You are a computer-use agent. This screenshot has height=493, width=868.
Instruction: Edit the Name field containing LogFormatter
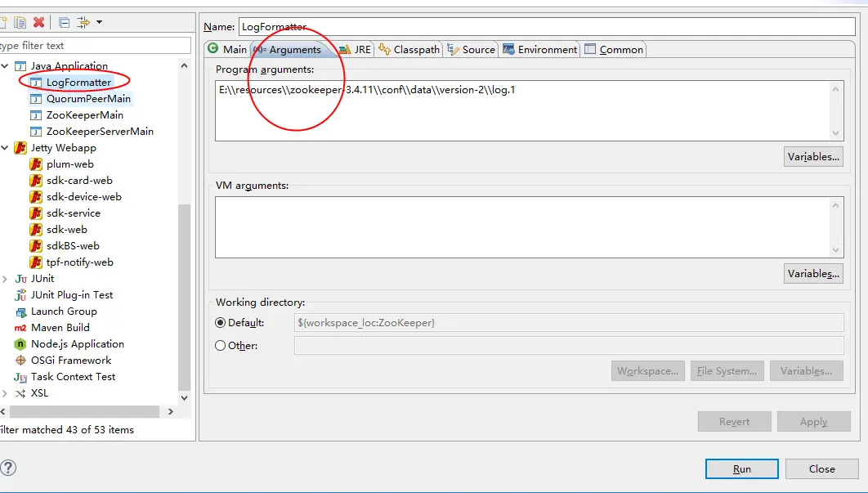547,27
